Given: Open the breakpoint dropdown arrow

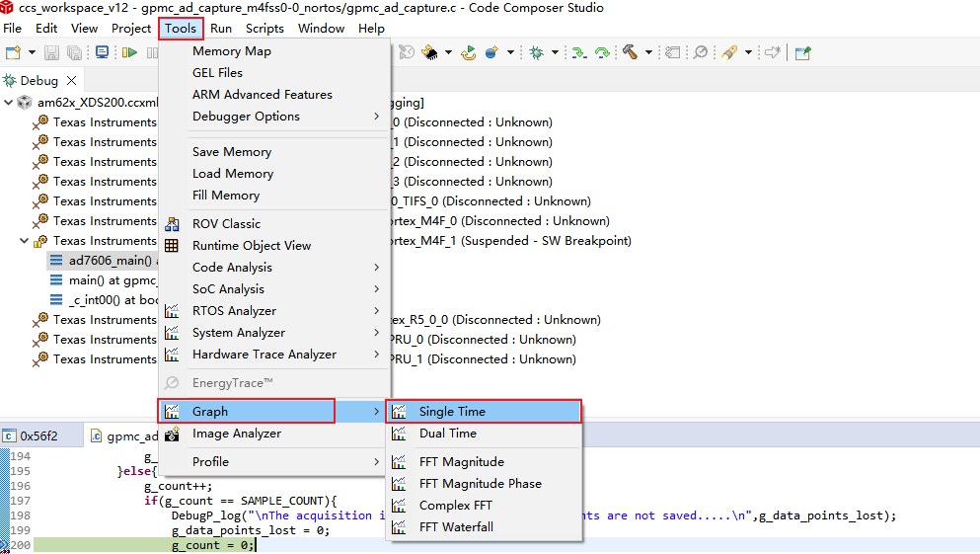Looking at the screenshot, I should click(510, 52).
